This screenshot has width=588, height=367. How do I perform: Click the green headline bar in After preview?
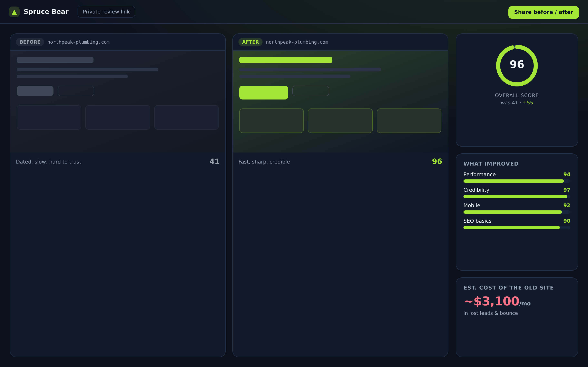(x=286, y=60)
